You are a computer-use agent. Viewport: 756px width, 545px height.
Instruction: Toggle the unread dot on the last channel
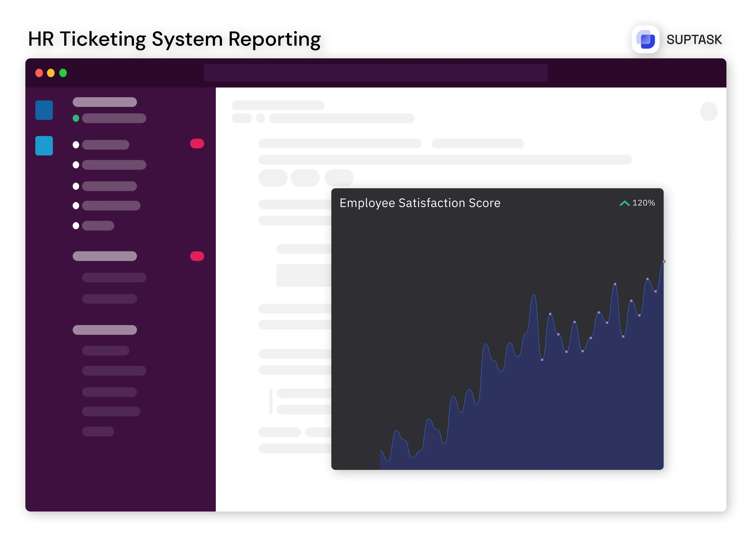coord(76,226)
